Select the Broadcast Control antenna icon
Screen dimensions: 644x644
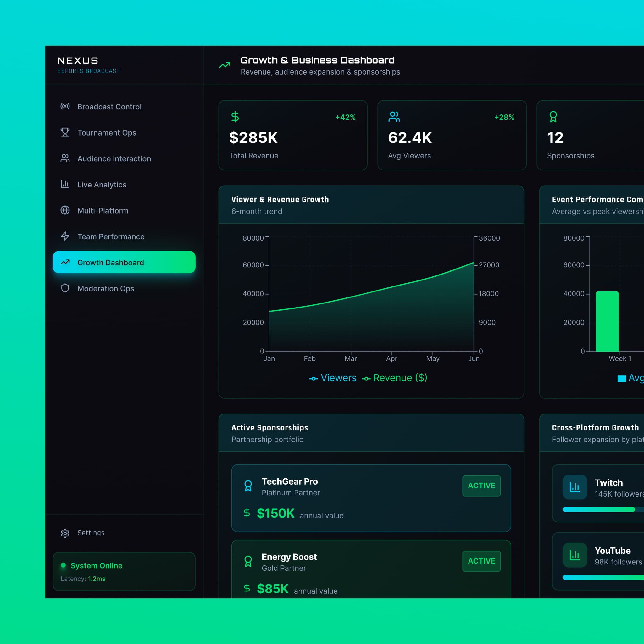65,107
